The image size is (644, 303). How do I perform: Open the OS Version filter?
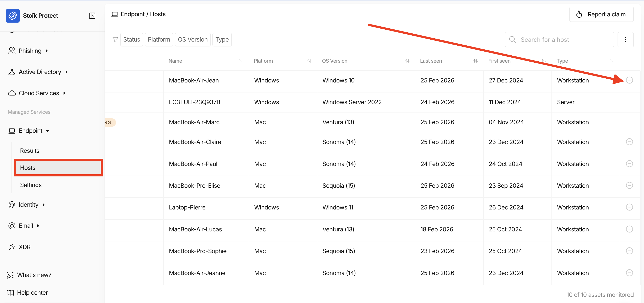tap(193, 40)
